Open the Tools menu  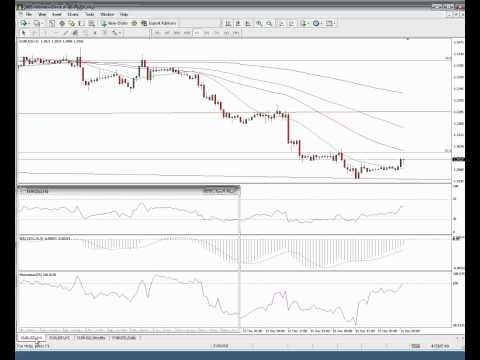point(90,14)
